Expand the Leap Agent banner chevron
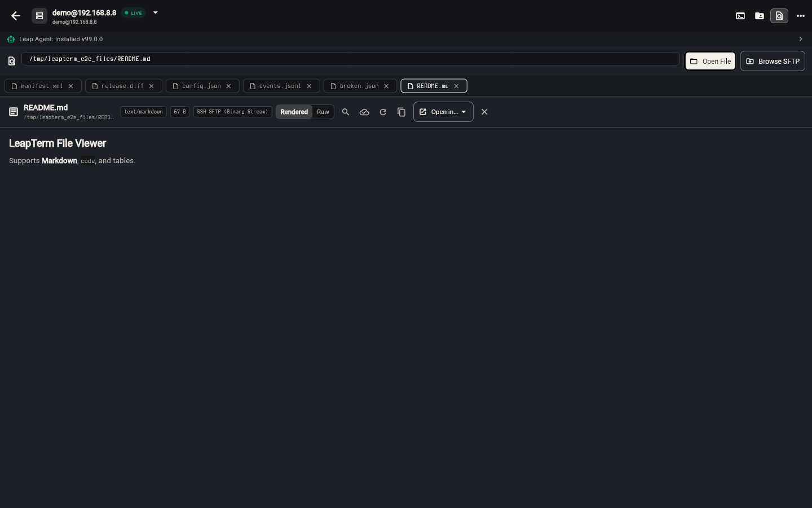Image resolution: width=812 pixels, height=508 pixels. pyautogui.click(x=800, y=39)
